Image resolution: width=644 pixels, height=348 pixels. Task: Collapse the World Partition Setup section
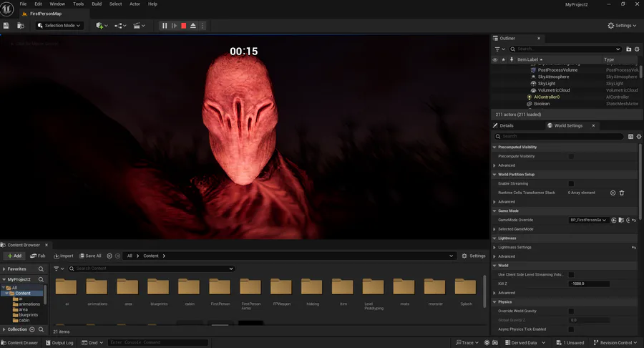pos(494,175)
